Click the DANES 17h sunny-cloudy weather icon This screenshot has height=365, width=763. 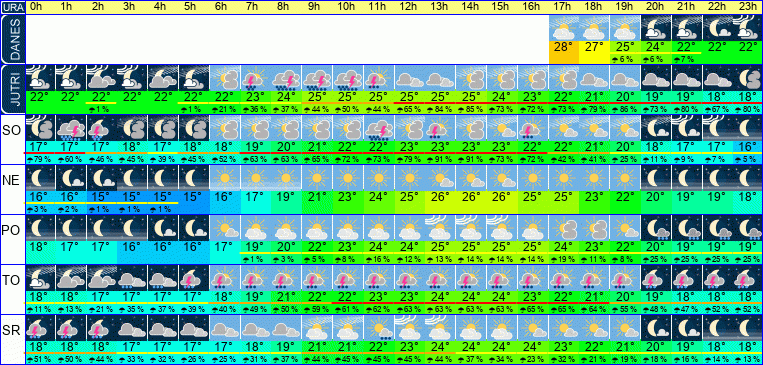564,28
